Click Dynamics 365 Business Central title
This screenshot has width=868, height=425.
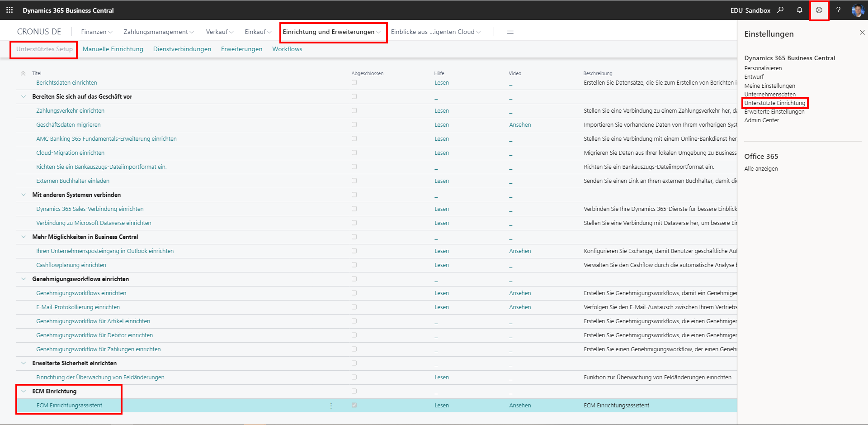68,10
